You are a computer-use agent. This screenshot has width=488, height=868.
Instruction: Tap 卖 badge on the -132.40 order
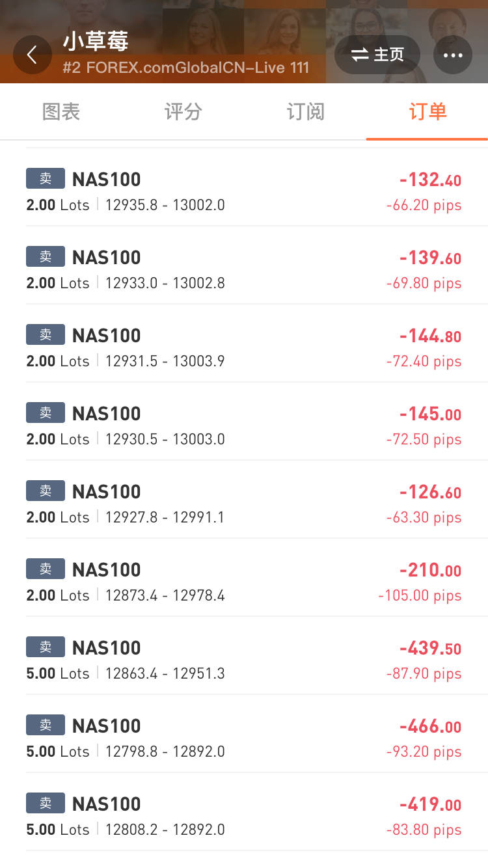[x=46, y=178]
